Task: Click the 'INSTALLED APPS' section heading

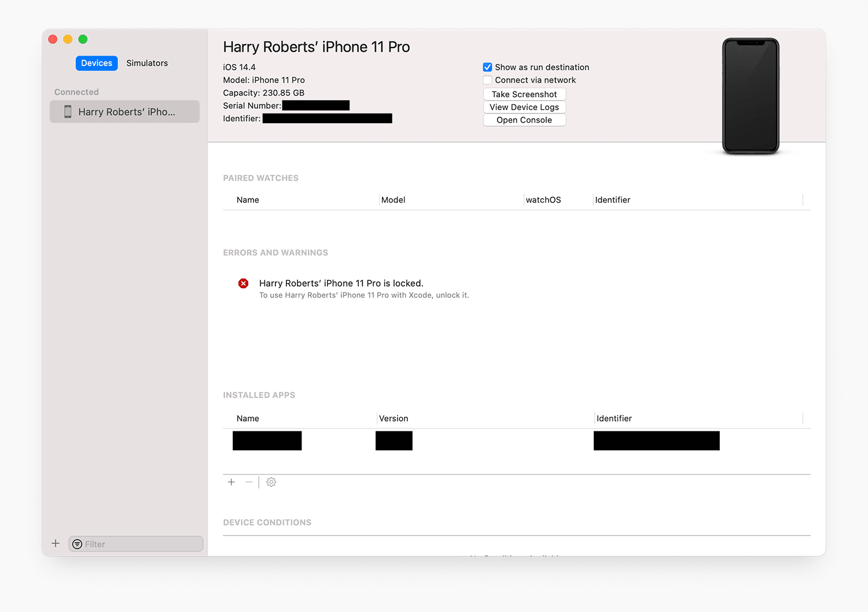Action: pos(259,395)
